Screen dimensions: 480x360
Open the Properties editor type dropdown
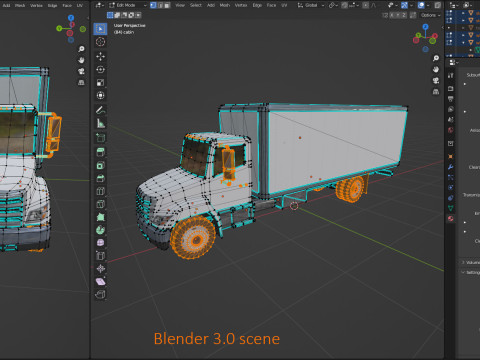tap(454, 62)
